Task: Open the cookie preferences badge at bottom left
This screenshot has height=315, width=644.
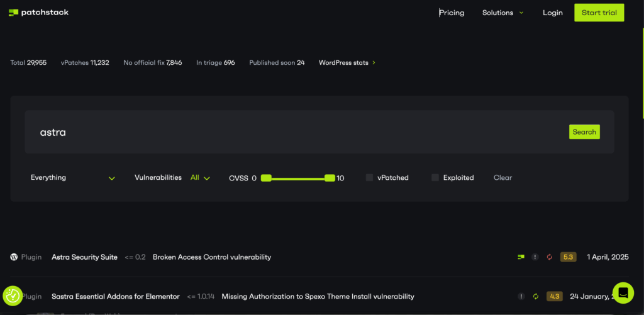Action: point(13,296)
